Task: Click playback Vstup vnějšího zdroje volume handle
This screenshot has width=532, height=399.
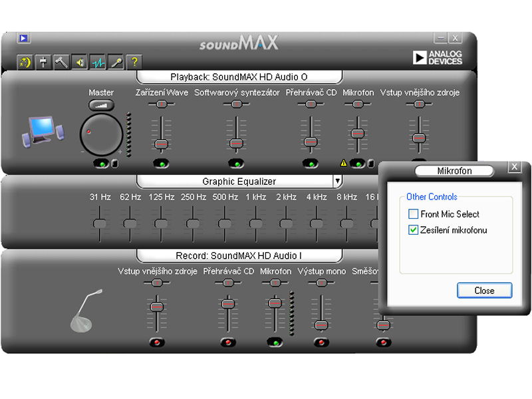Action: [x=419, y=138]
